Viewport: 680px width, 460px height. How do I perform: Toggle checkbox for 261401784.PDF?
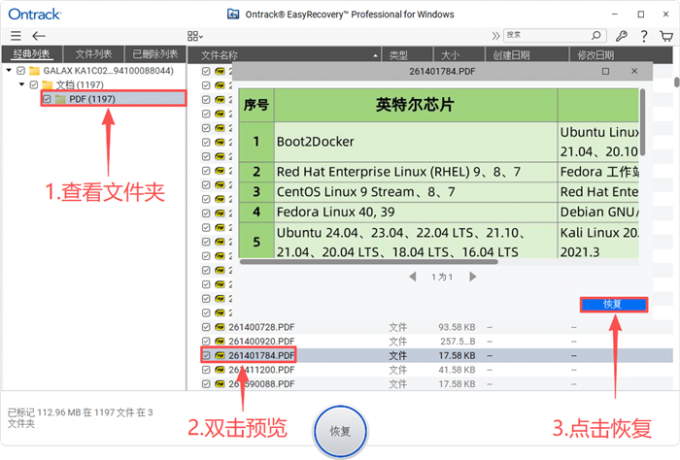206,356
